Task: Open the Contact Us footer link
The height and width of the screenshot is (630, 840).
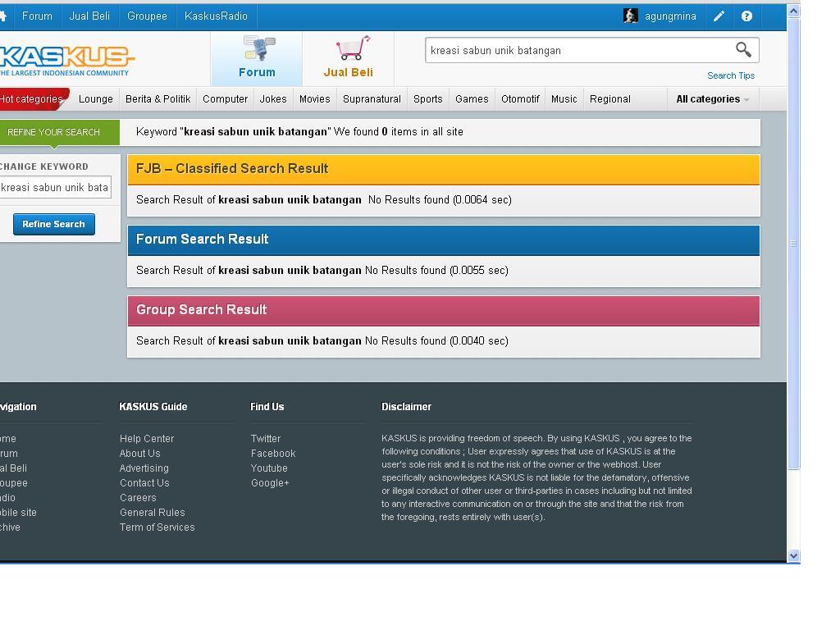Action: 144,482
